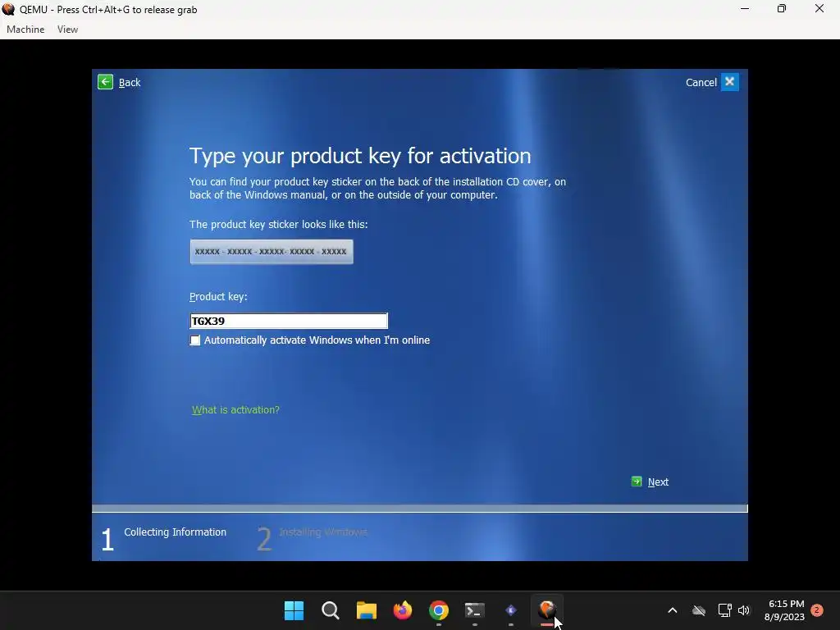Click the Next text link
This screenshot has height=630, width=840.
658,482
